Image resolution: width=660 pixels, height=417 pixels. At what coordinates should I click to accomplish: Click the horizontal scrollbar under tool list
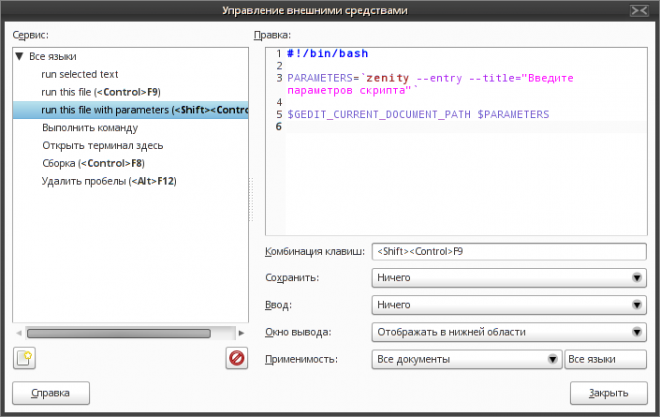[118, 332]
